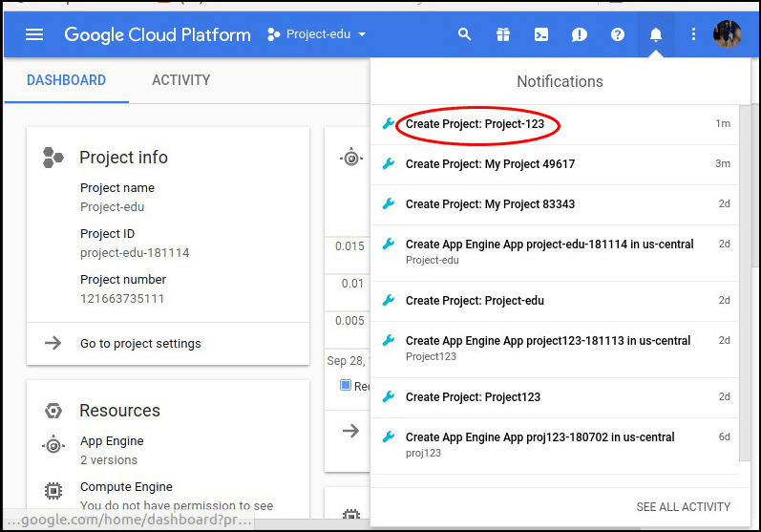761x532 pixels.
Task: Click SEE ALL ACTIVITY button
Action: click(x=683, y=507)
